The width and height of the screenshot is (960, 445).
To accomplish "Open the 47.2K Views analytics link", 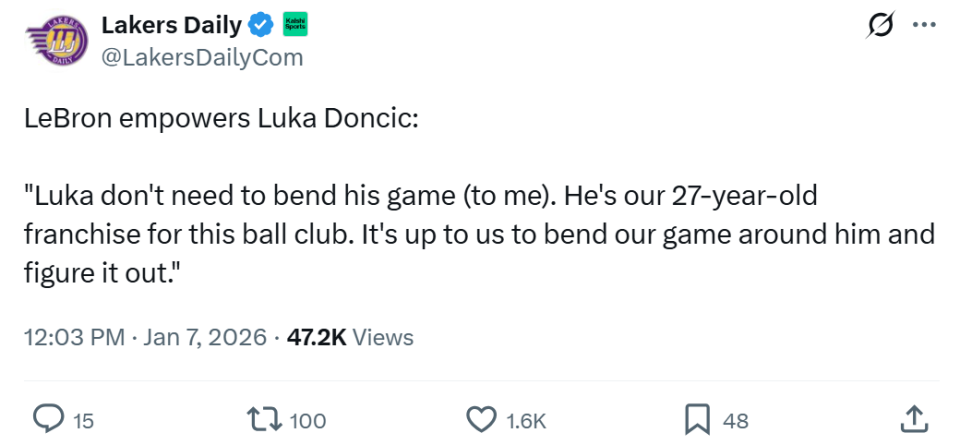I will point(350,338).
